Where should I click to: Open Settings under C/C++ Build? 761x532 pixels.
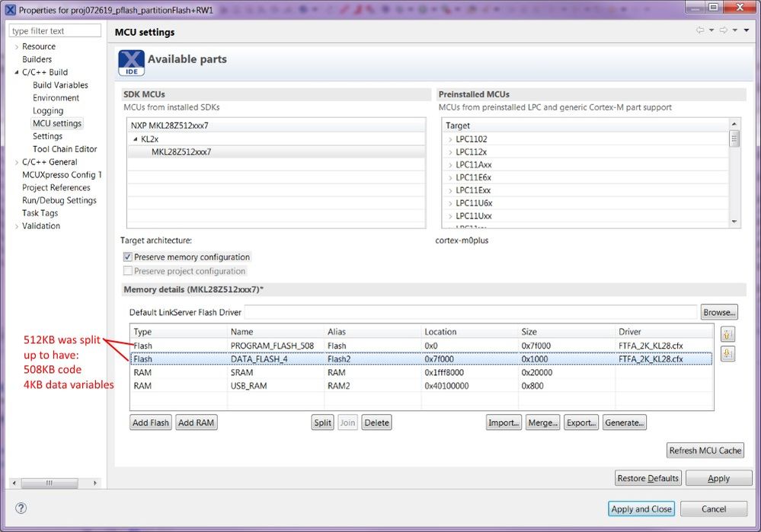(x=47, y=136)
